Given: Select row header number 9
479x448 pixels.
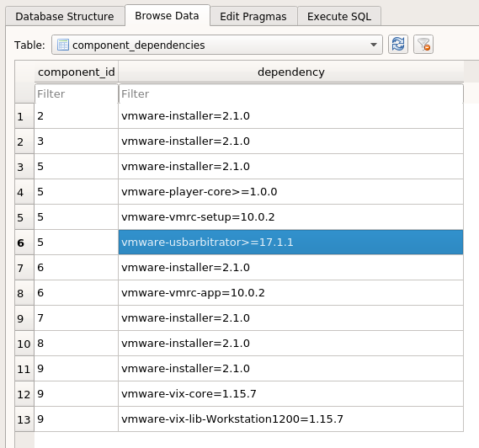Looking at the screenshot, I should point(24,318).
